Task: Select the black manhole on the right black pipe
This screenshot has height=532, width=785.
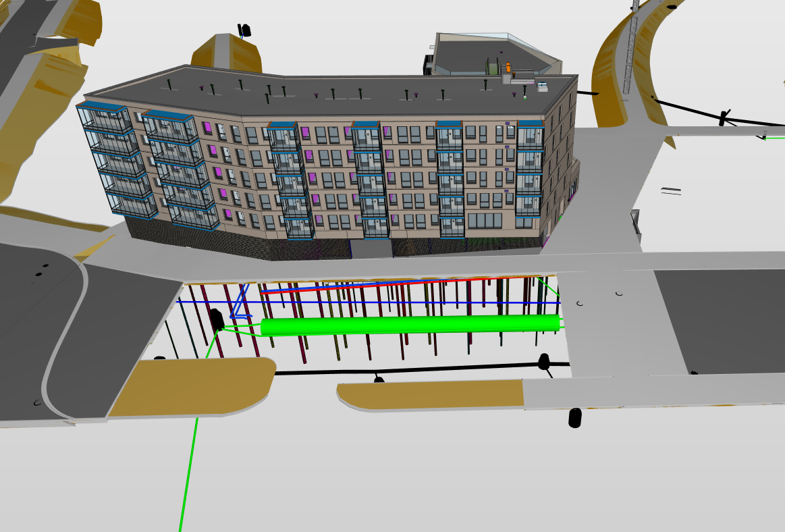Action: point(544,361)
